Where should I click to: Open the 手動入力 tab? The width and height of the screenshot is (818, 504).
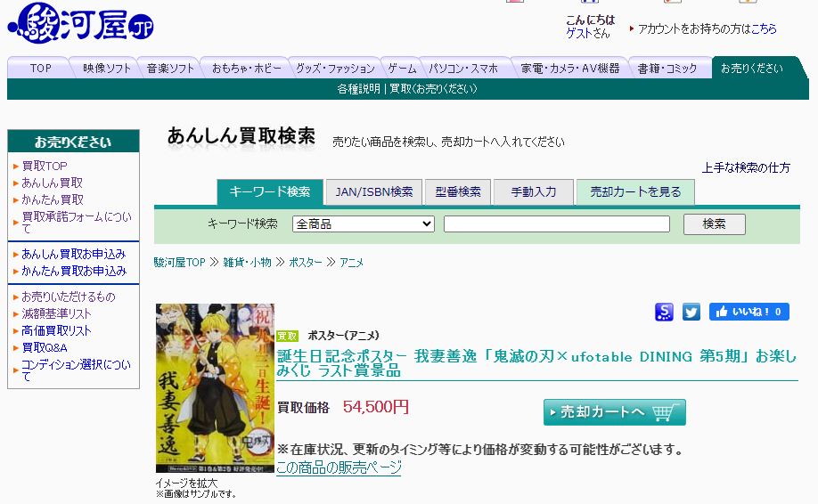point(533,192)
